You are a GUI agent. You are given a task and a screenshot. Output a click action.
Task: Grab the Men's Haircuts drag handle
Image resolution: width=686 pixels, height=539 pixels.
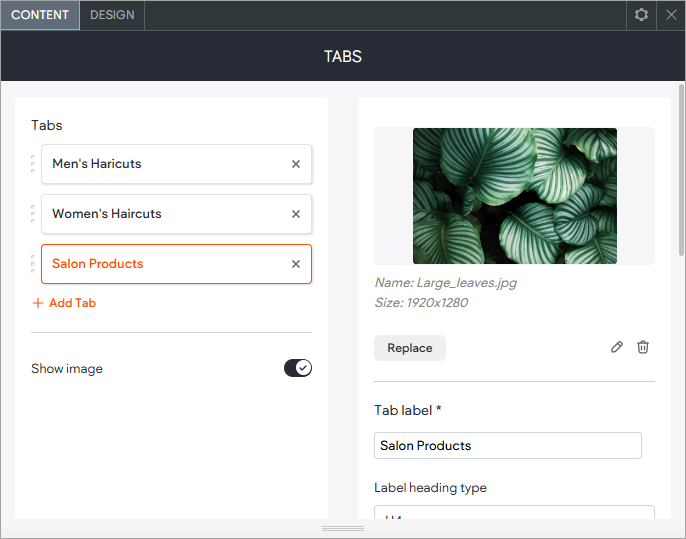[x=33, y=164]
